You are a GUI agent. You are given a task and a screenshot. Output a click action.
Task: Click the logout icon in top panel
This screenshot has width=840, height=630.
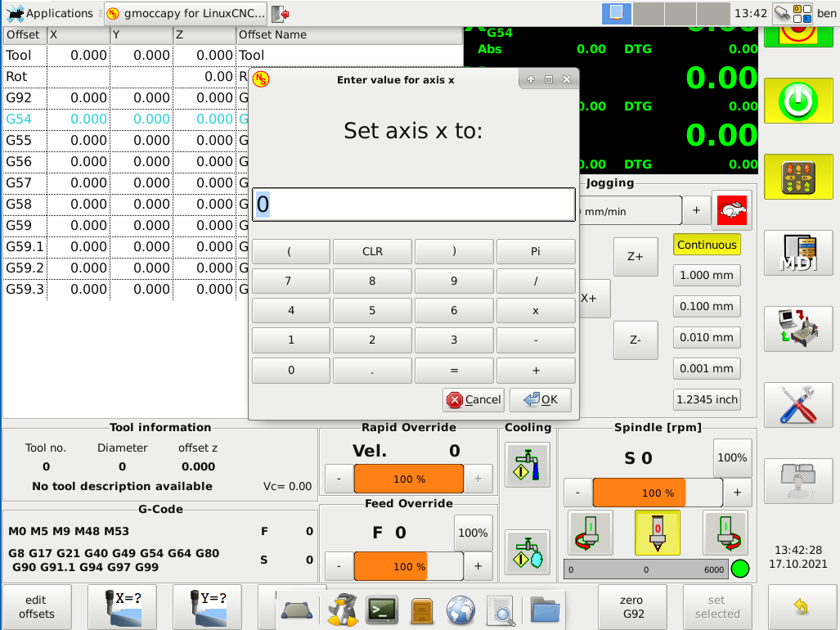click(281, 13)
